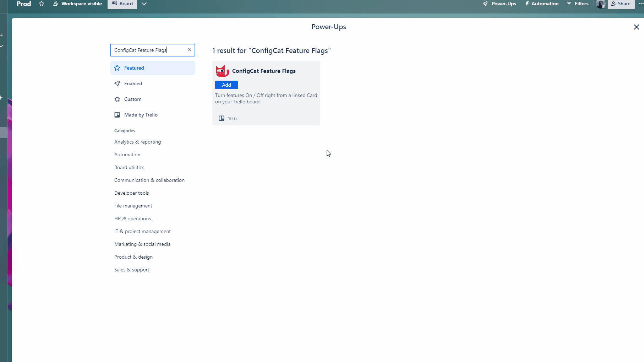
Task: Open the Automation menu
Action: tap(542, 4)
